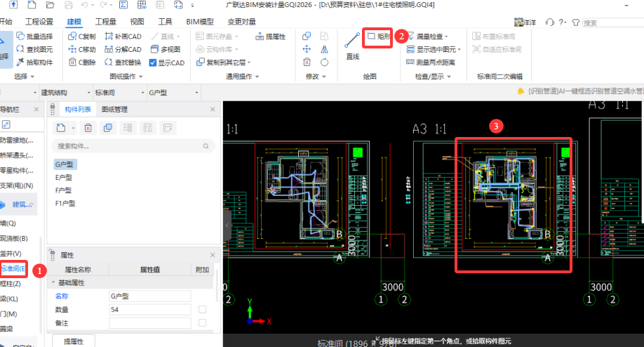This screenshot has width=644, height=347.
Task: Click the edit pencil icon under 导航栏
Action: (6, 124)
